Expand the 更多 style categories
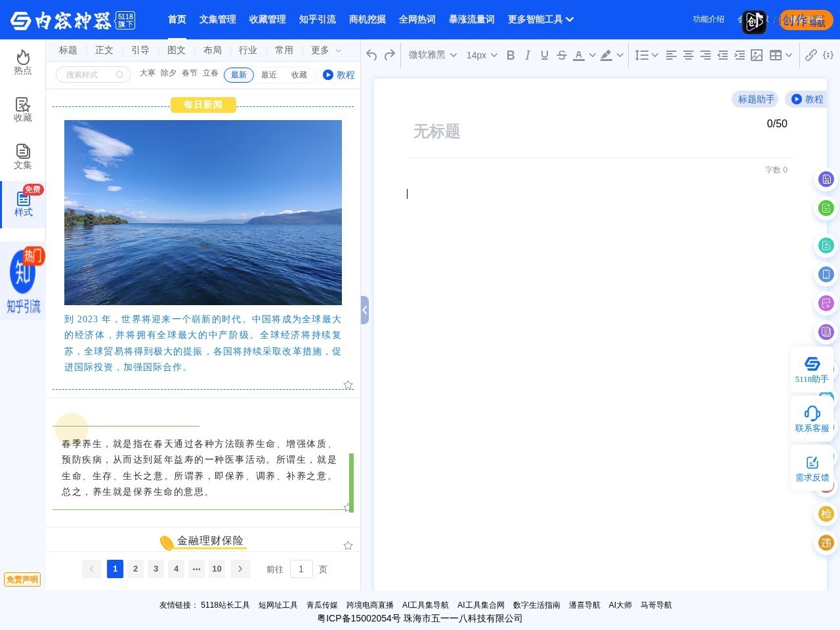840x630 pixels. coord(326,50)
